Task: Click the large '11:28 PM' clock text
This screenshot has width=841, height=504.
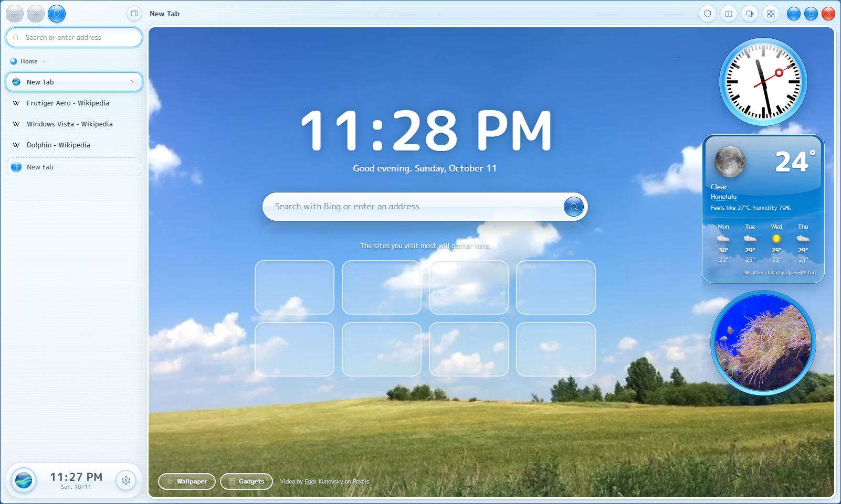Action: (x=426, y=131)
